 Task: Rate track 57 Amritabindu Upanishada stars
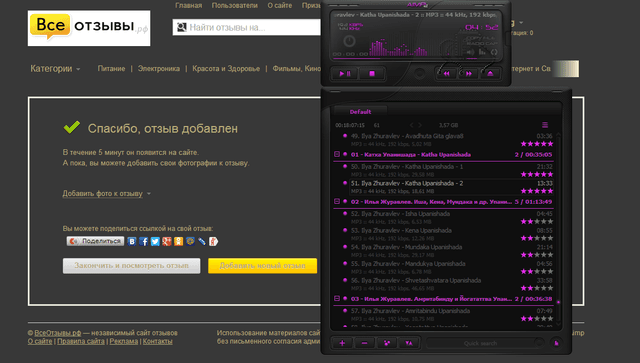point(537,318)
